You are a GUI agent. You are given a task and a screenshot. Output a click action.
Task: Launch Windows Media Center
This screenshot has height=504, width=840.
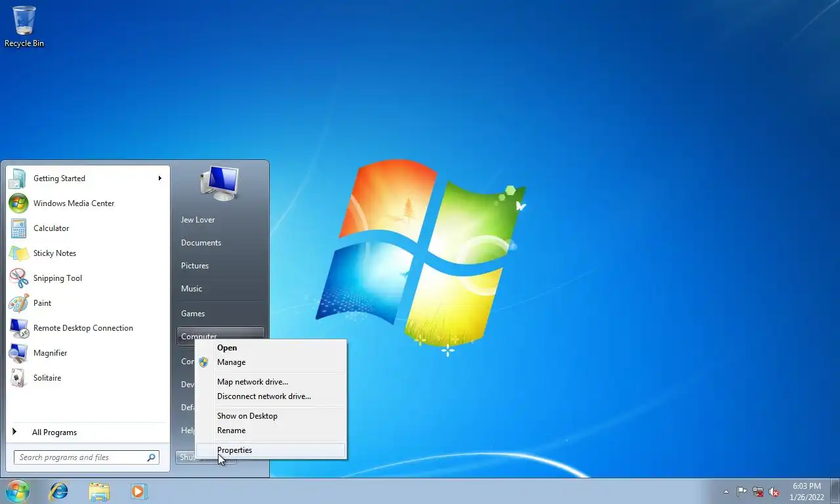88,203
